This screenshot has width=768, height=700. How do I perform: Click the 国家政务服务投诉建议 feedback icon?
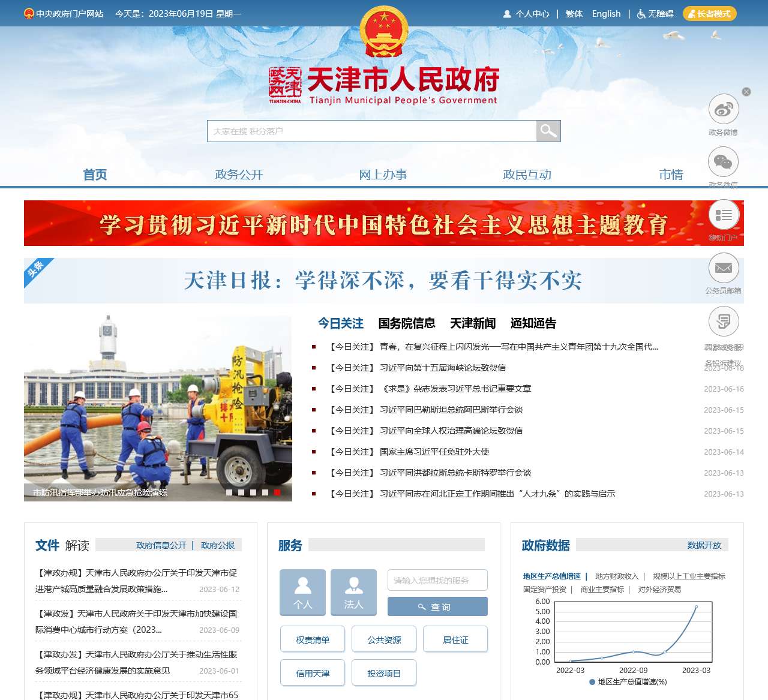click(x=724, y=321)
